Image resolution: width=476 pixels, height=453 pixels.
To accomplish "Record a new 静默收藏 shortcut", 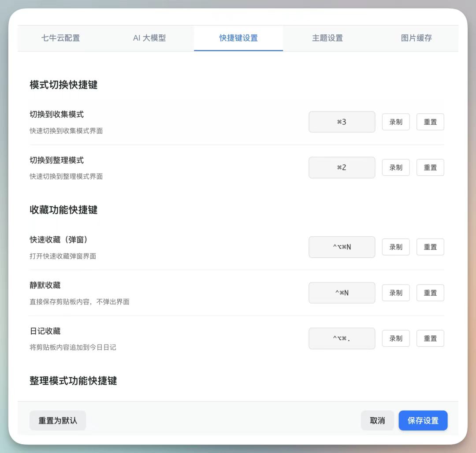I will (x=395, y=293).
